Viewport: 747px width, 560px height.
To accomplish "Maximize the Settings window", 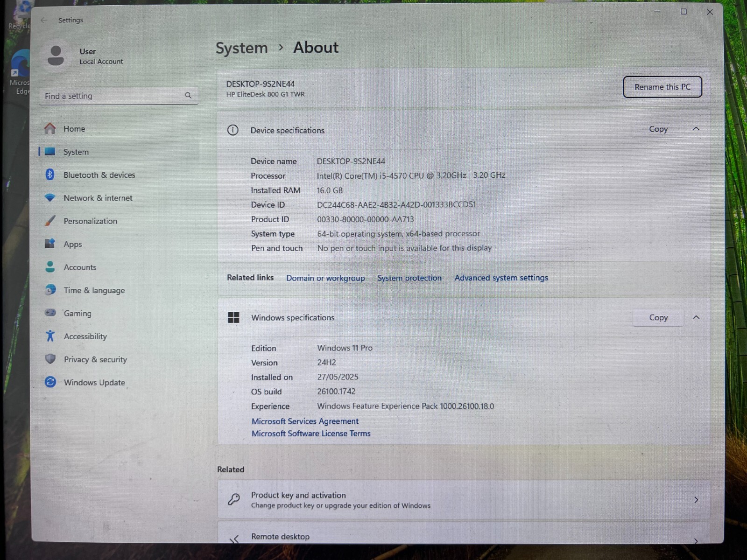I will point(684,12).
